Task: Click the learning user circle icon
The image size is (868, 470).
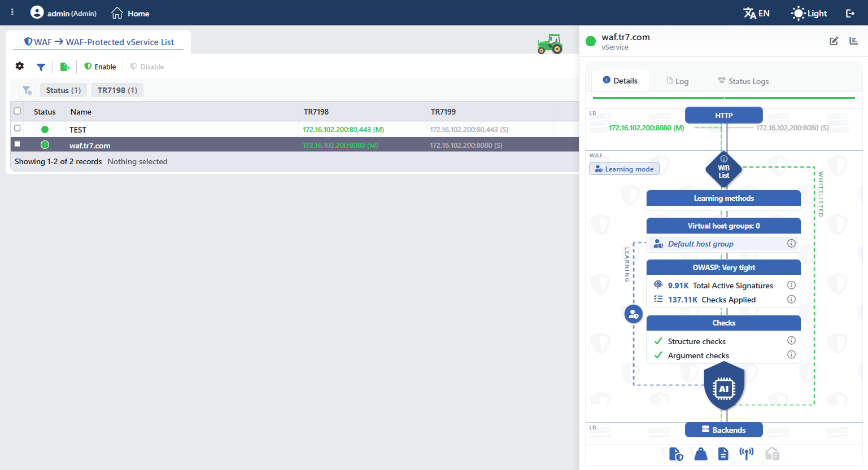Action: coord(634,314)
